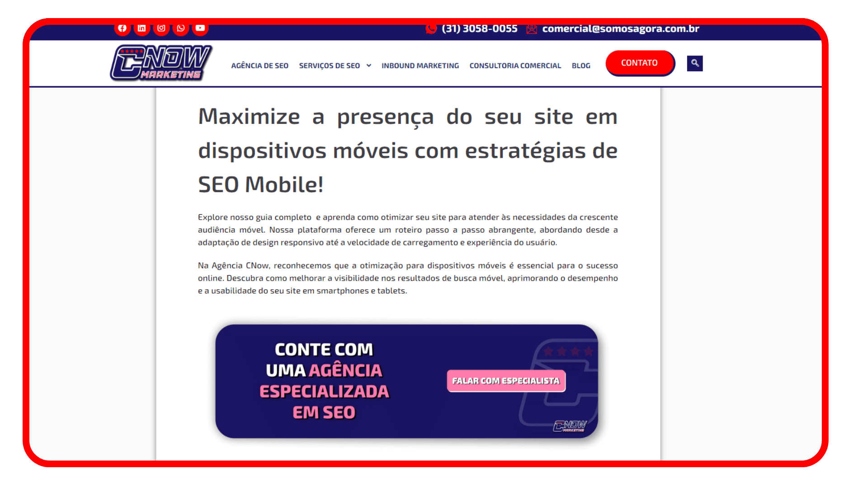Expand the Serviços de SEO dropdown menu
This screenshot has height=488, width=868.
point(334,65)
